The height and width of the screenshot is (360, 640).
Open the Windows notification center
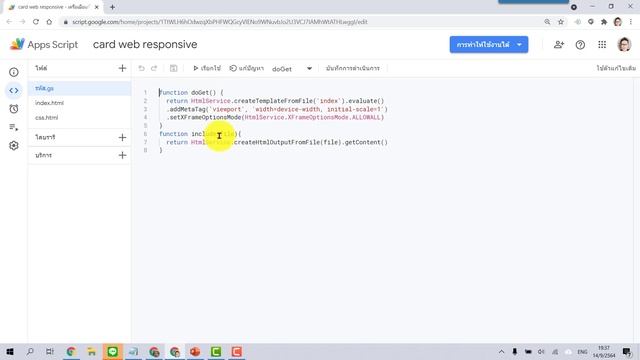click(627, 351)
